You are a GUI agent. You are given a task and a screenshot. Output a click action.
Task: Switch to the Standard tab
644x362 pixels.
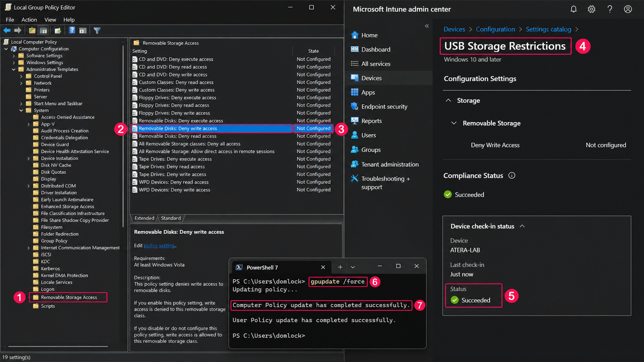171,218
